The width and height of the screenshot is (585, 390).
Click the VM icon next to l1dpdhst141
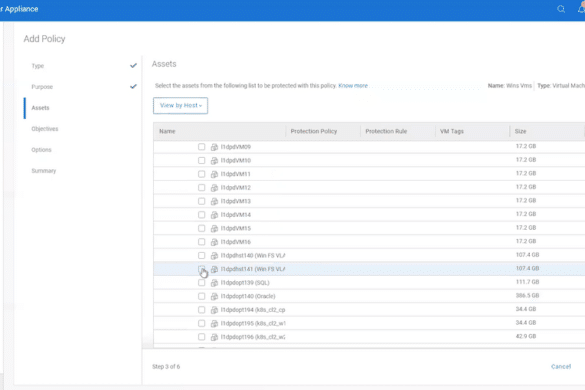214,269
